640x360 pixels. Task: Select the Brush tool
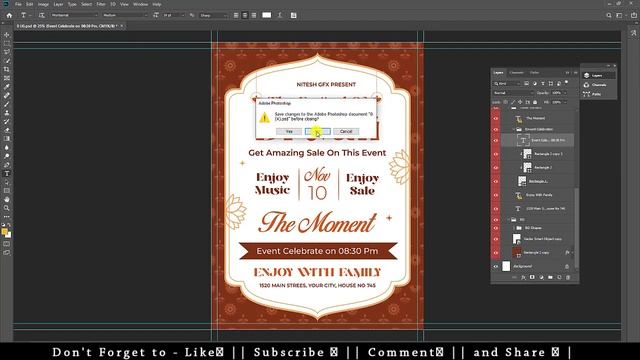tap(7, 104)
